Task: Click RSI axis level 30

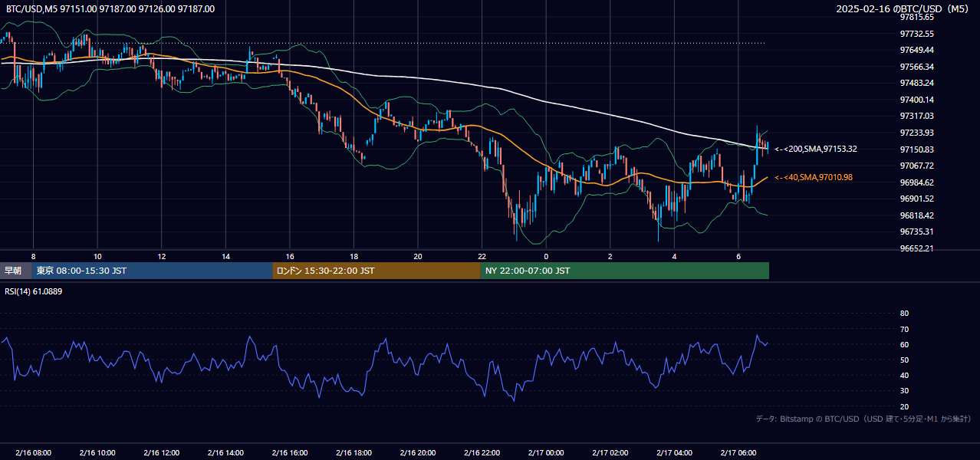Action: click(904, 391)
